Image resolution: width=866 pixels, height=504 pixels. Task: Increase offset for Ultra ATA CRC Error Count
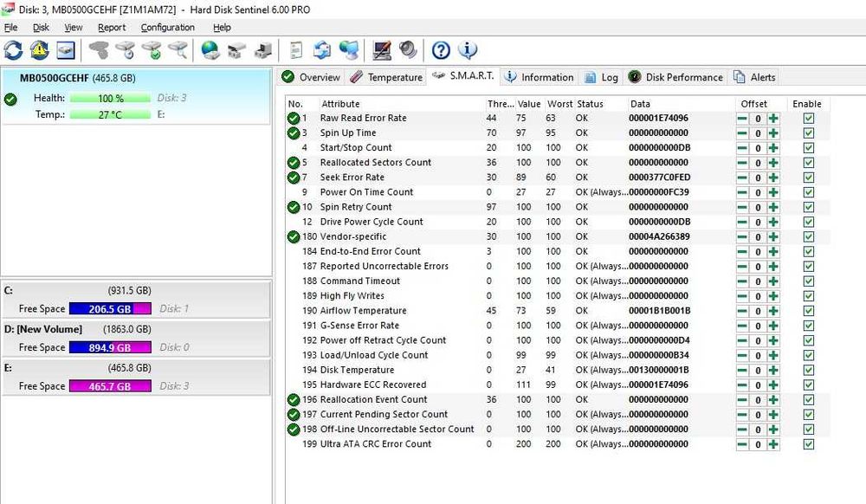[x=773, y=444]
